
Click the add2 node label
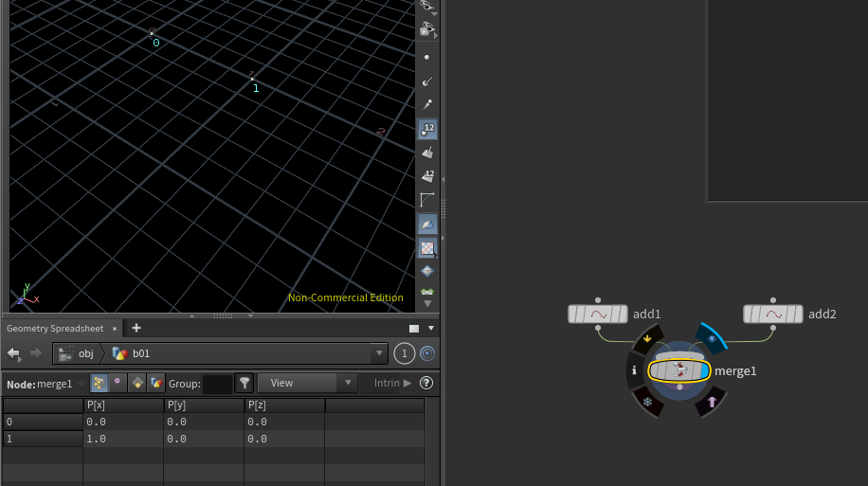click(x=823, y=314)
